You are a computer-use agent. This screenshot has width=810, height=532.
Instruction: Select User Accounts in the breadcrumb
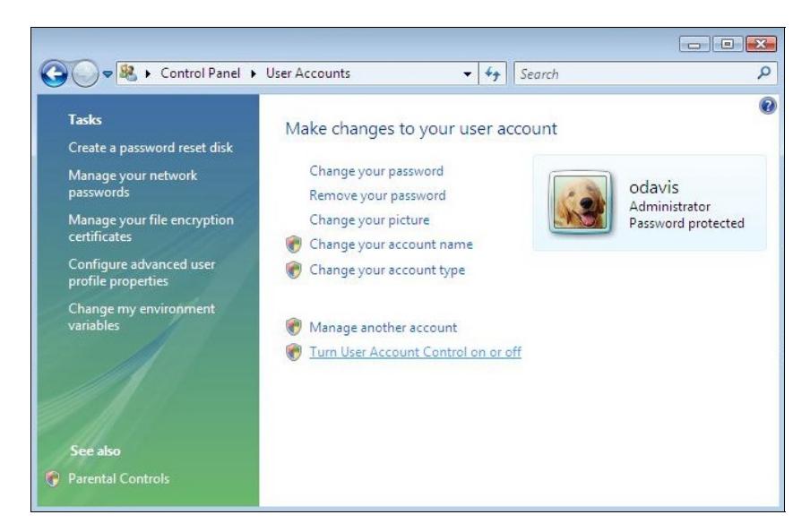(308, 73)
